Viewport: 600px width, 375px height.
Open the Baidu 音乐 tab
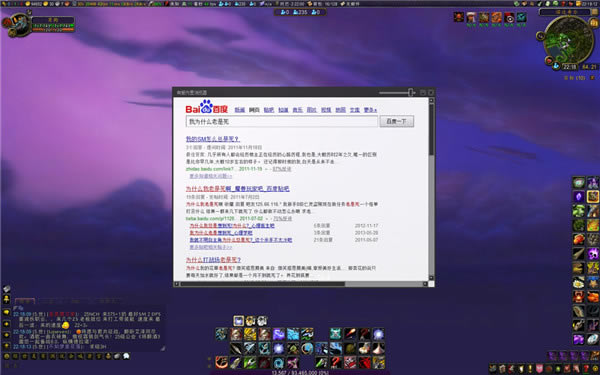tap(297, 110)
